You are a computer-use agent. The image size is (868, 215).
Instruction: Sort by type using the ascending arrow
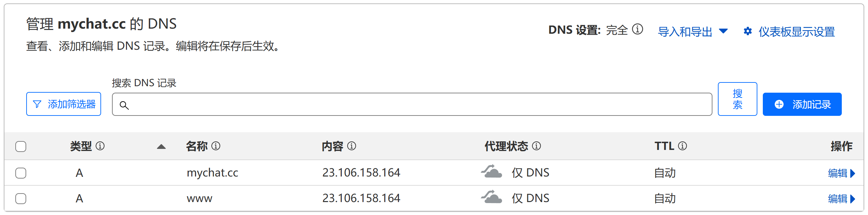(x=161, y=147)
